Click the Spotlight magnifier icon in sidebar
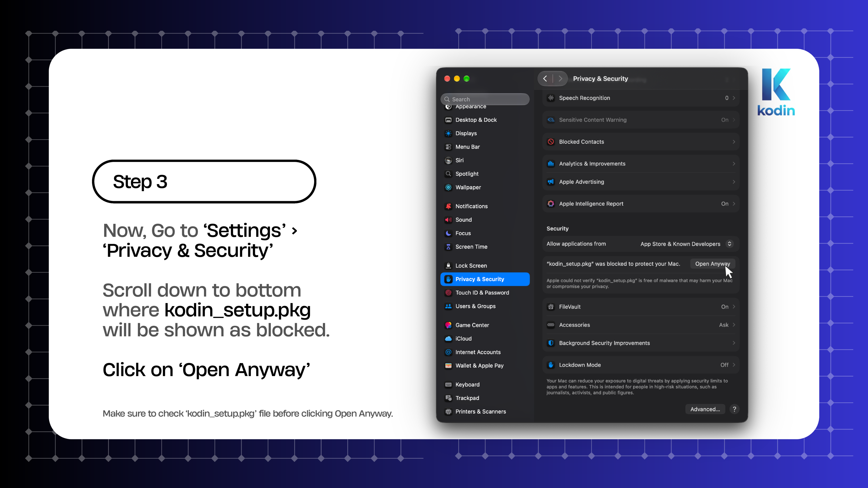The height and width of the screenshot is (488, 868). [x=448, y=174]
